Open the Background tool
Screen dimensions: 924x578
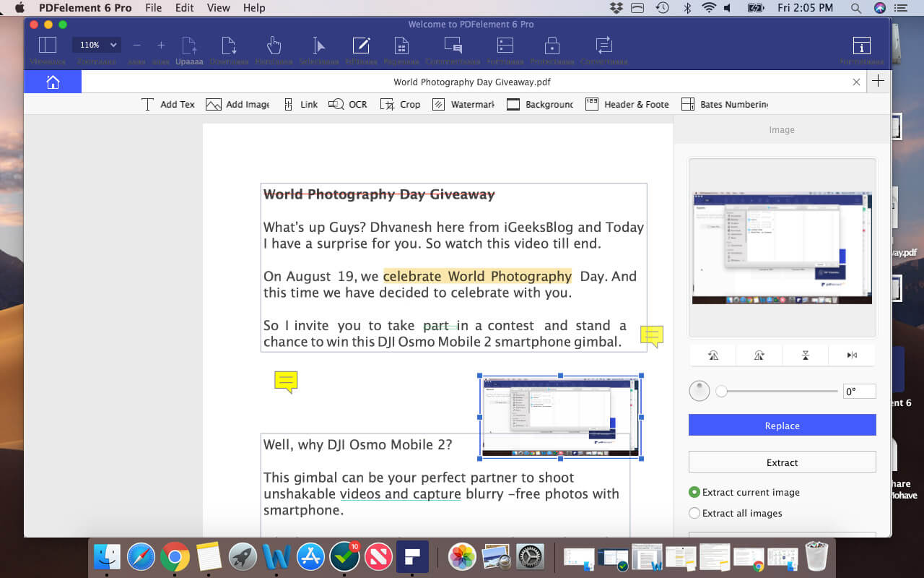[540, 104]
